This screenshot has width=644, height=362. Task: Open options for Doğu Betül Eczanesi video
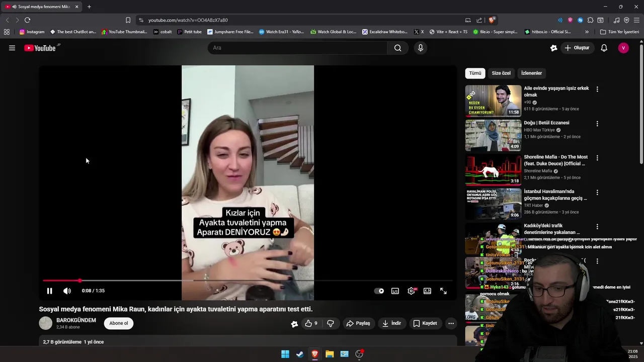pyautogui.click(x=597, y=124)
